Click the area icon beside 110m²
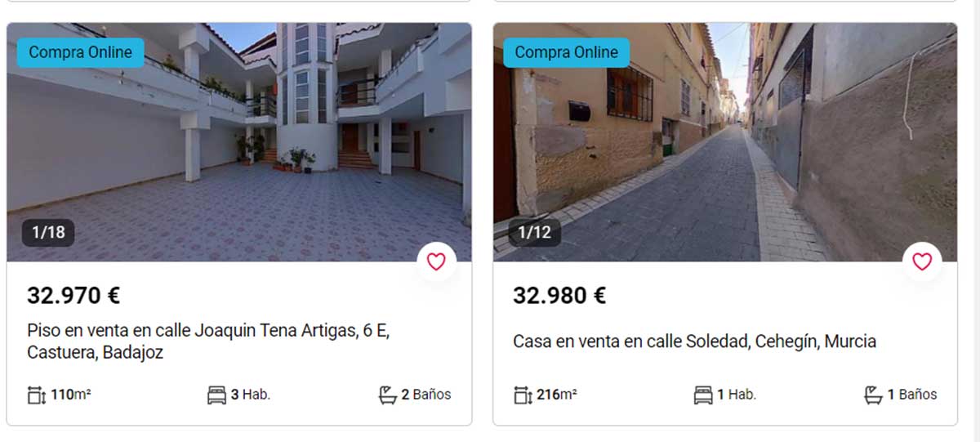Screen dimensions: 980x442 click(x=37, y=395)
